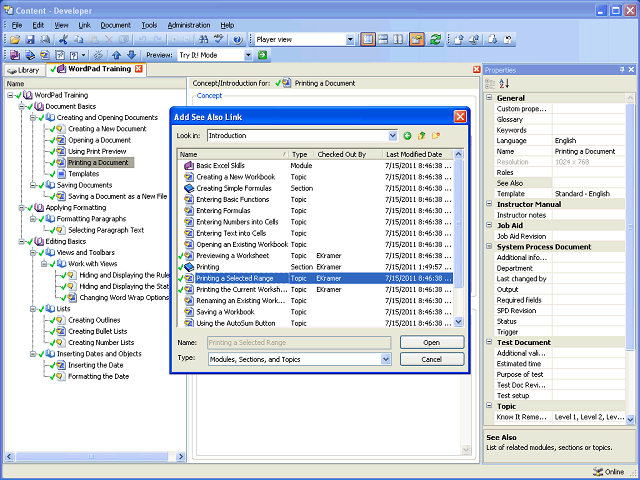This screenshot has width=640, height=480.
Task: Click the Up One Level folder icon
Action: pyautogui.click(x=421, y=135)
